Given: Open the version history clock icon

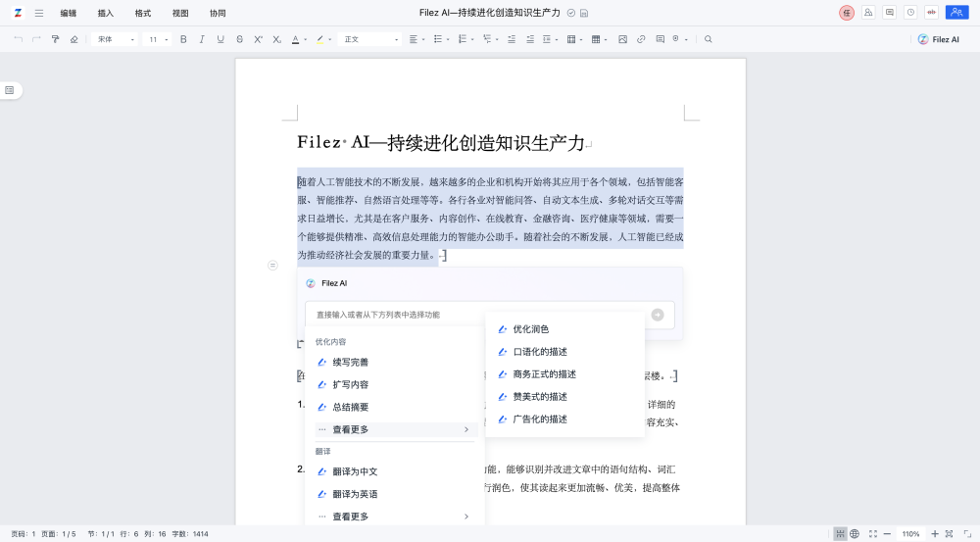Looking at the screenshot, I should pyautogui.click(x=910, y=13).
